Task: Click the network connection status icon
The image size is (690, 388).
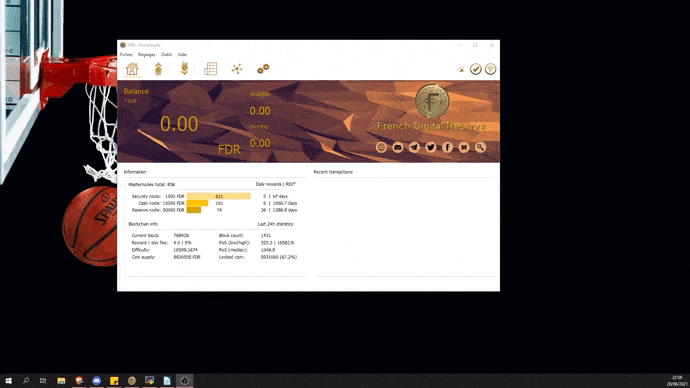Action: [491, 69]
